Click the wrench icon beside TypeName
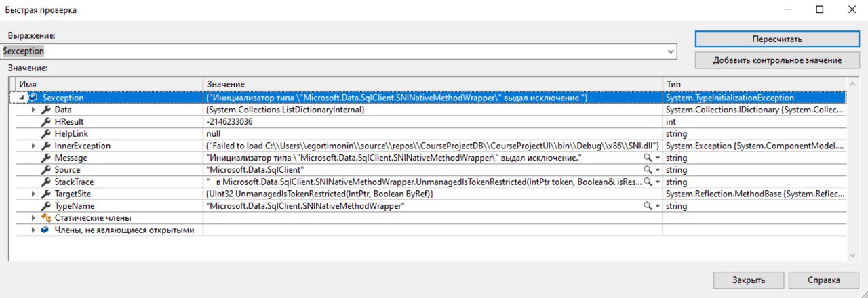Screen dimensions: 868x298 [x=46, y=206]
